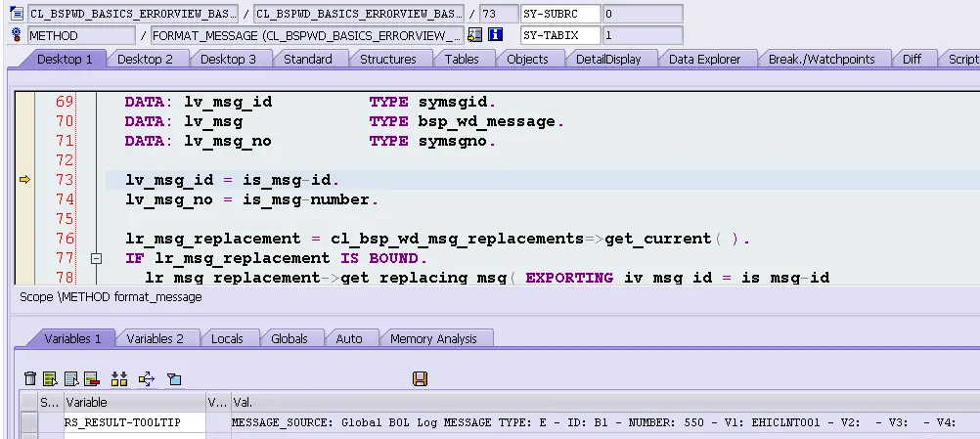Open the Desktop 3 tab

point(228,60)
